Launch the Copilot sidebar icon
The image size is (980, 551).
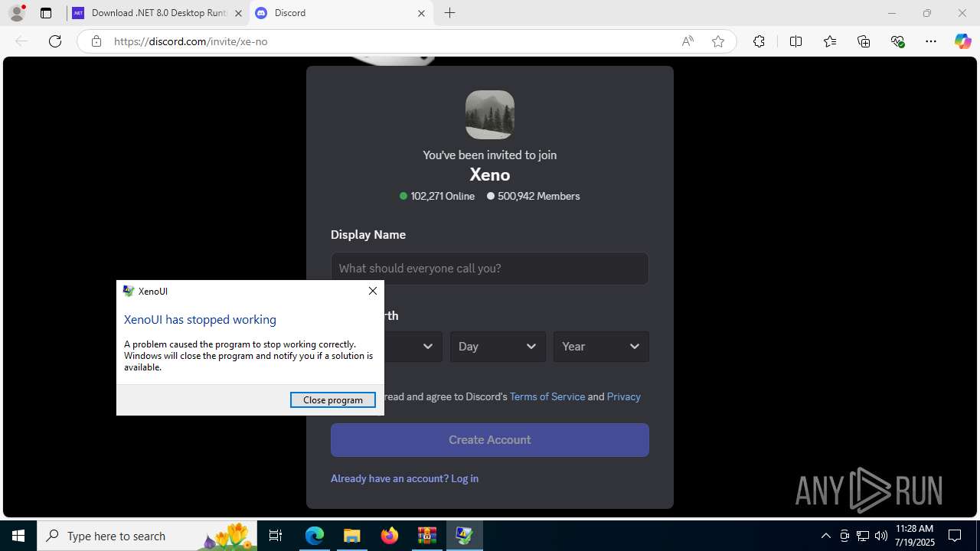pos(962,41)
